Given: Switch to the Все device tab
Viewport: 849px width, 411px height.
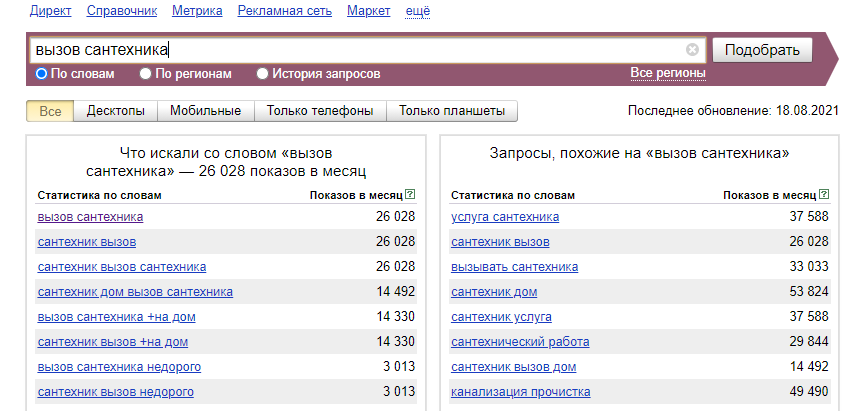Looking at the screenshot, I should coord(50,111).
